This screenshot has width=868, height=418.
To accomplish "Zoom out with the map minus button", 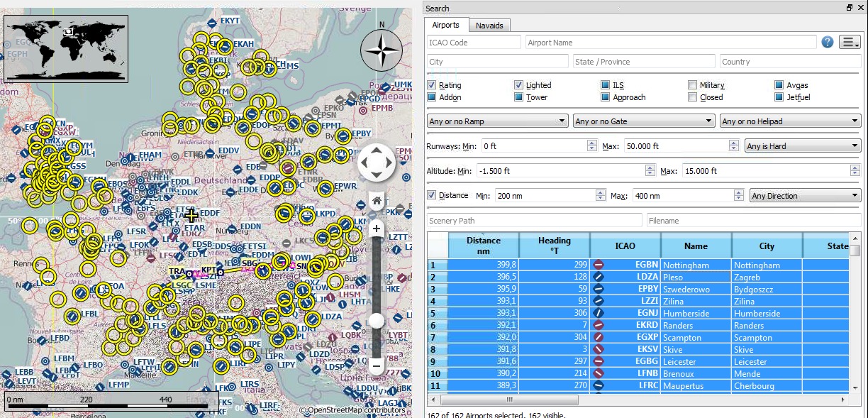I will (x=377, y=366).
